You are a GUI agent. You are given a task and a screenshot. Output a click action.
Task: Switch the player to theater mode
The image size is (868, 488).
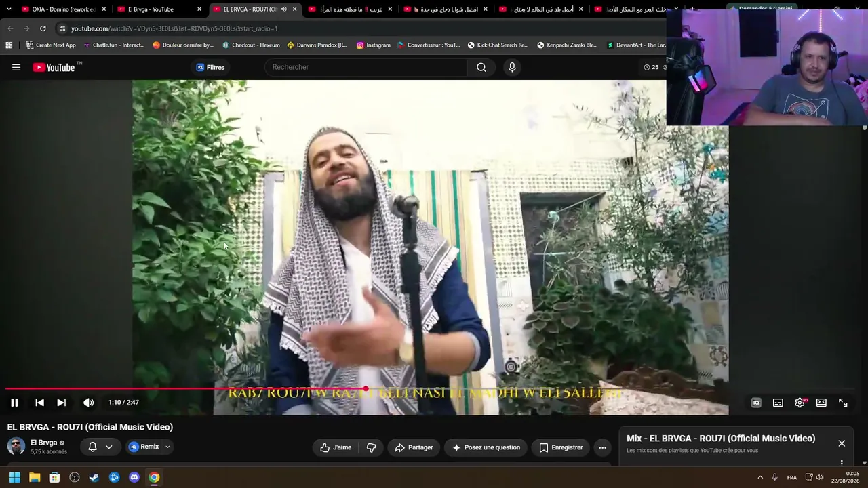pos(821,403)
